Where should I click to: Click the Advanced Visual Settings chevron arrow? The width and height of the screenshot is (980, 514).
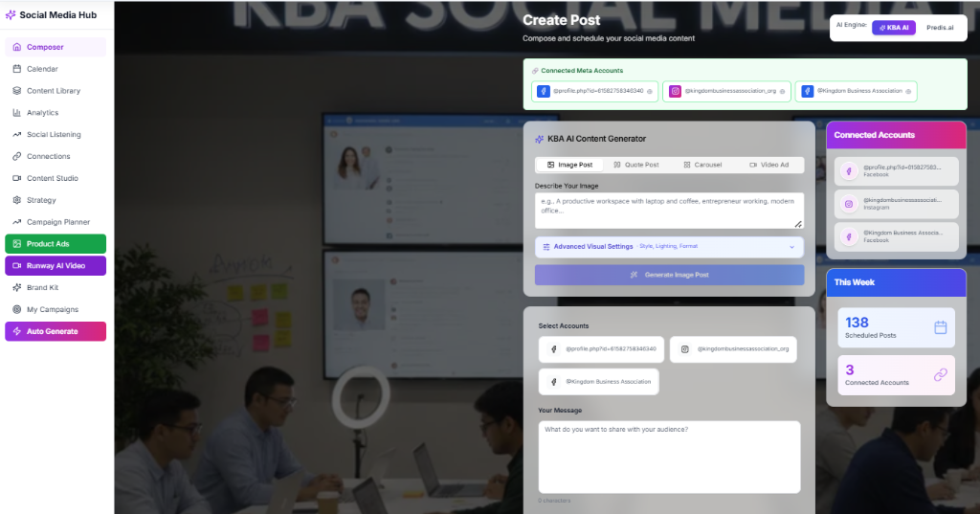pyautogui.click(x=791, y=247)
